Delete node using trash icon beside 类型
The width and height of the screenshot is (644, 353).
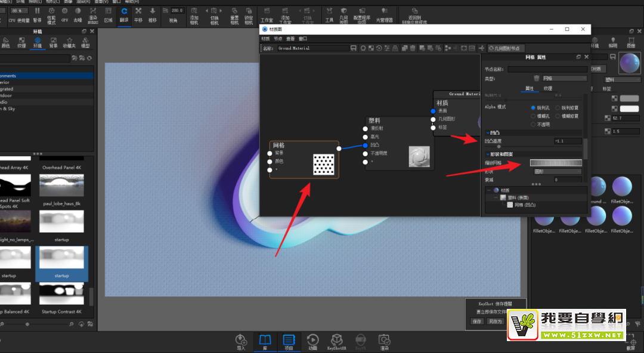tap(536, 78)
